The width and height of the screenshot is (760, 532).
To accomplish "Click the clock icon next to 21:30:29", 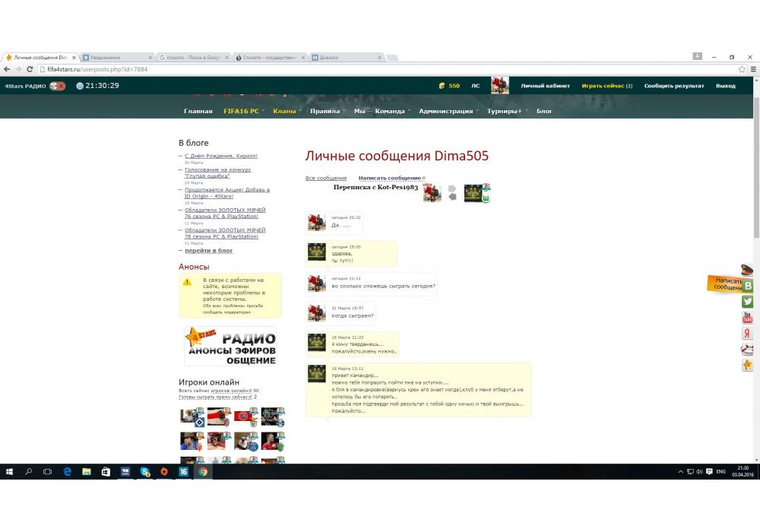I will click(x=80, y=86).
